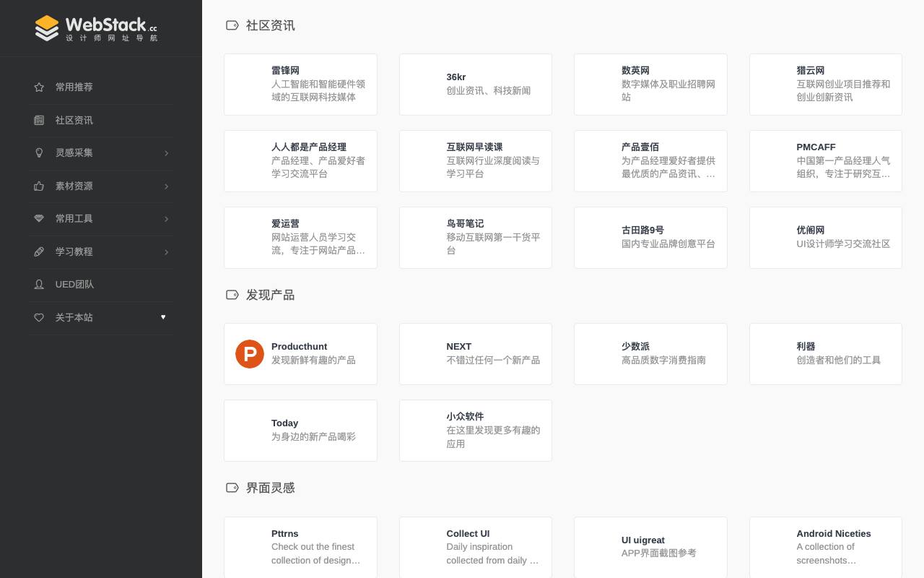Screen dimensions: 924x578
Task: Click the thumbs-up icon beside 素材资源
Action: coord(39,186)
